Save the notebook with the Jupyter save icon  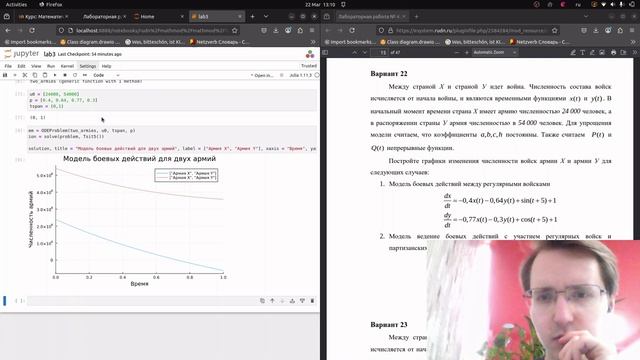[x=5, y=75]
